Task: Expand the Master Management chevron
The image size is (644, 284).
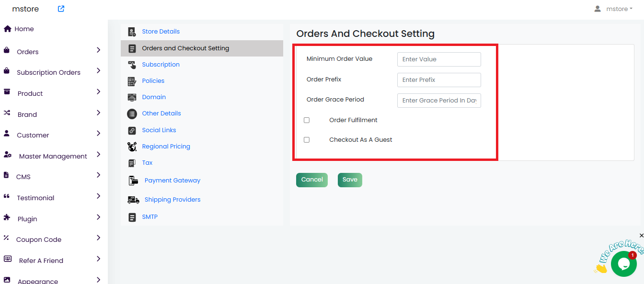Action: pyautogui.click(x=98, y=154)
